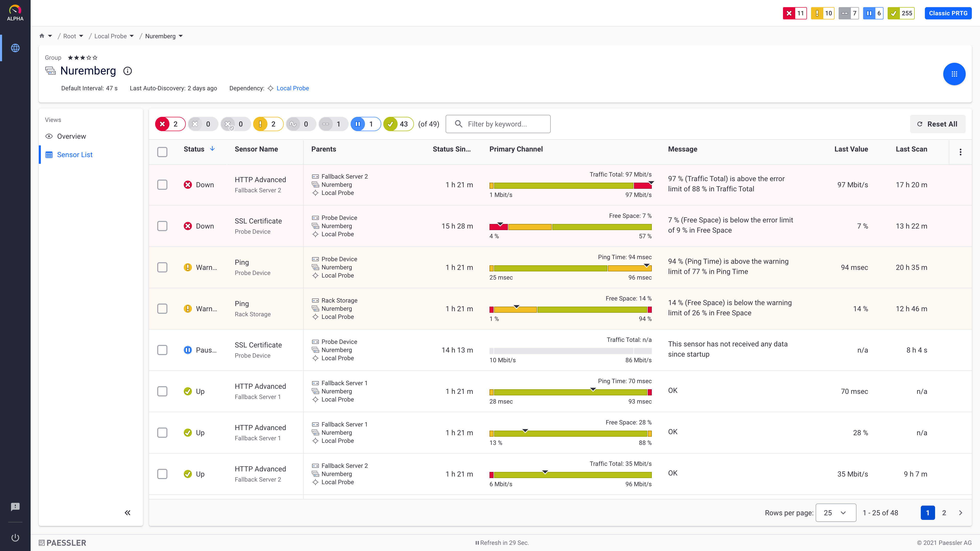The image size is (980, 551).
Task: Open the table column options kebab menu
Action: click(x=960, y=152)
